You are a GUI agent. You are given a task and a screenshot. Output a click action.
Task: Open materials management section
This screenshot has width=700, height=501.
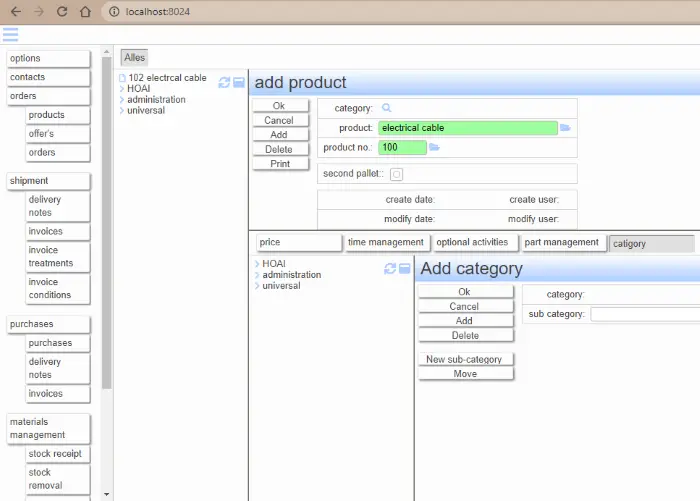tap(49, 428)
